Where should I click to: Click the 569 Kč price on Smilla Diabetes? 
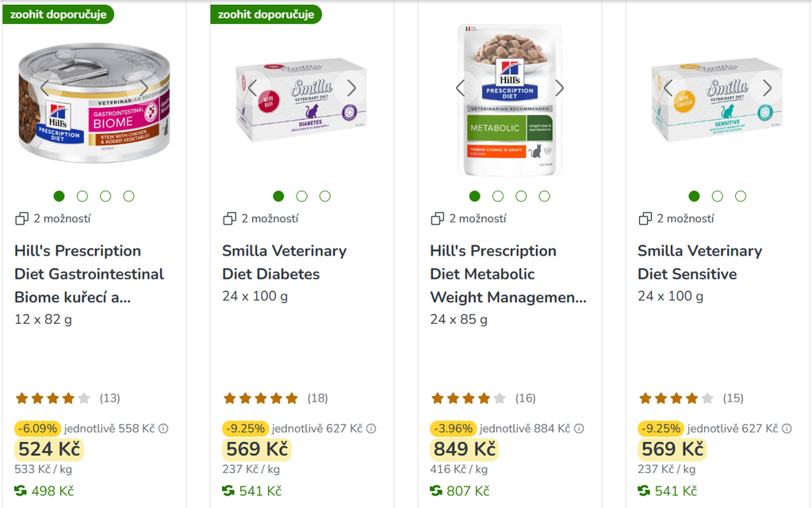click(x=257, y=449)
